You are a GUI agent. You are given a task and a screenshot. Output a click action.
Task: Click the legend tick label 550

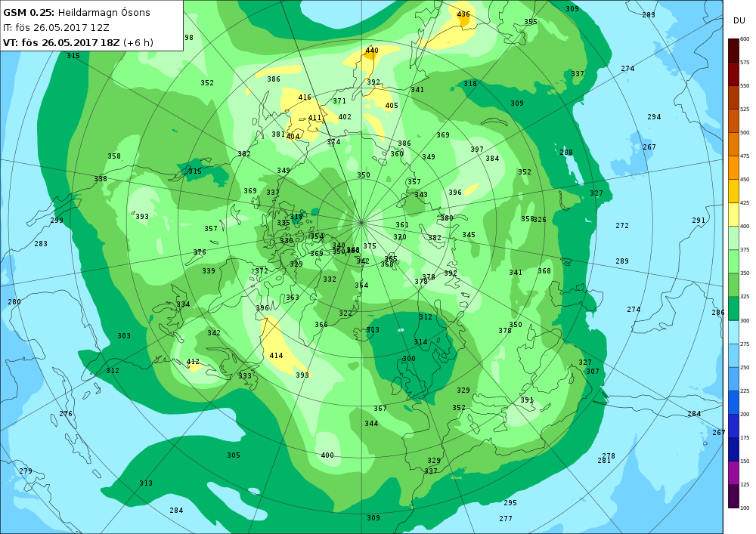click(x=745, y=86)
